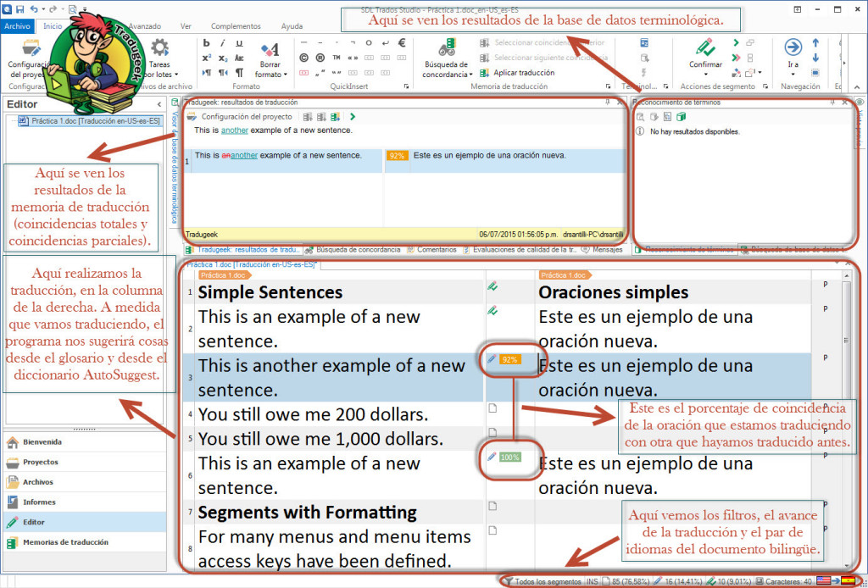Open Memorias de traducción view in sidebar
868x588 pixels.
pyautogui.click(x=65, y=541)
